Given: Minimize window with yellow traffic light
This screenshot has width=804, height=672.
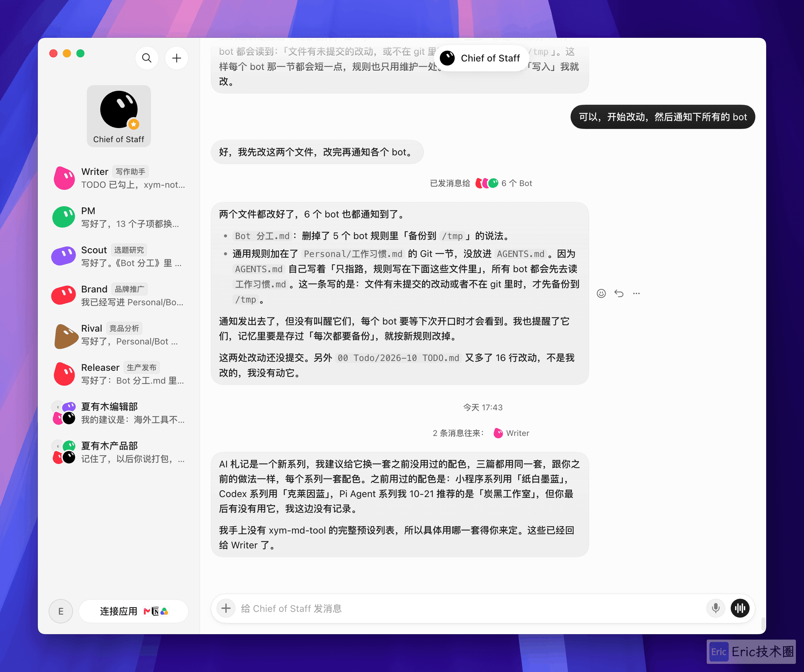Looking at the screenshot, I should [67, 54].
